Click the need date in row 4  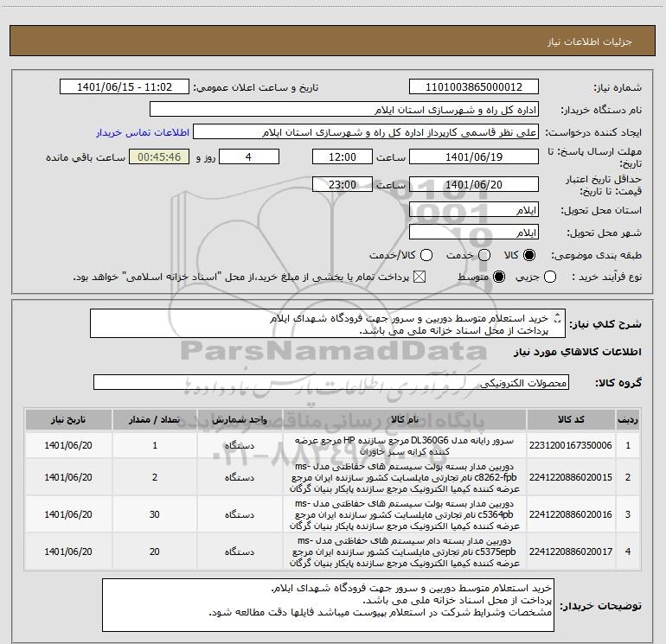(68, 552)
